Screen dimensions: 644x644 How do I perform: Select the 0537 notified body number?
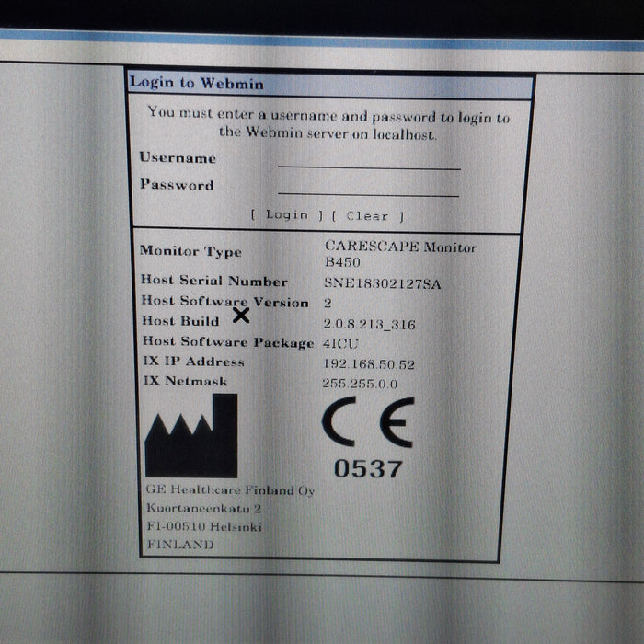tap(368, 468)
